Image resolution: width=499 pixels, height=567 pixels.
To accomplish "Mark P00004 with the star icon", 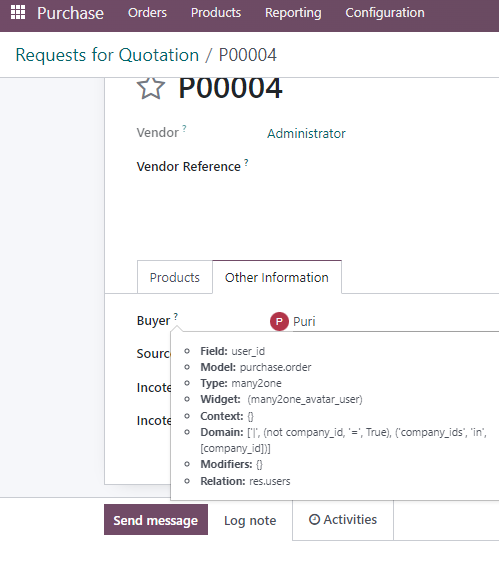I will [x=150, y=88].
